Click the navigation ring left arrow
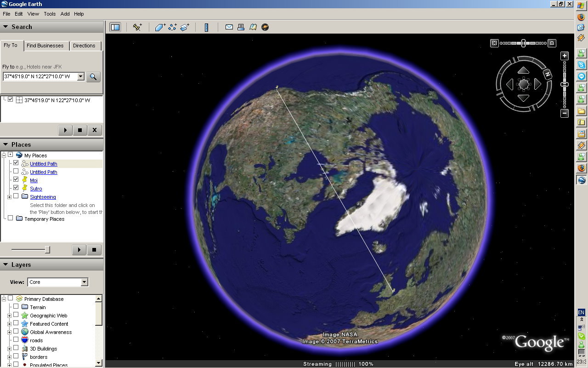This screenshot has width=588, height=368. tap(509, 84)
